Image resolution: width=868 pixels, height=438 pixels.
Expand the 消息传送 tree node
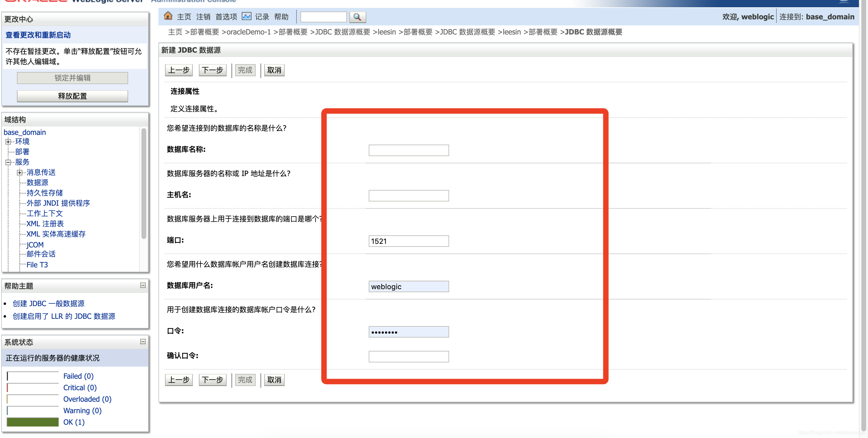pyautogui.click(x=20, y=173)
